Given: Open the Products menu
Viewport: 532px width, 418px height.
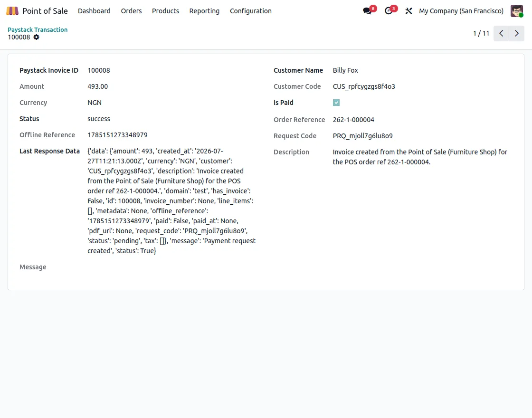Looking at the screenshot, I should (x=165, y=11).
